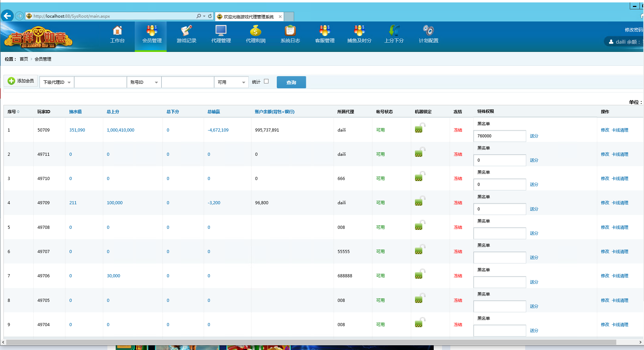Open the 工作台 home icon

(x=117, y=31)
